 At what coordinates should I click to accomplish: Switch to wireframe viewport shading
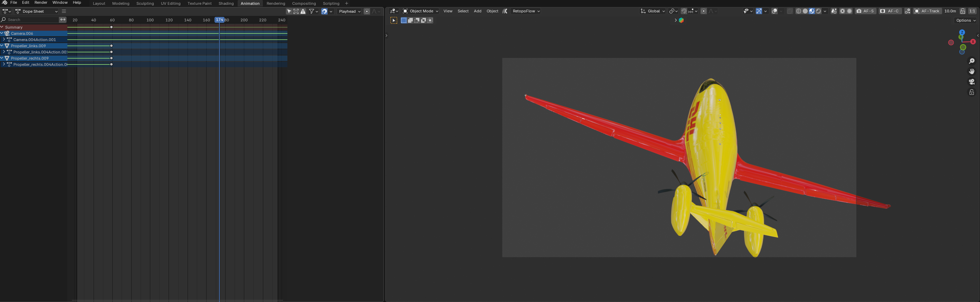pos(799,11)
